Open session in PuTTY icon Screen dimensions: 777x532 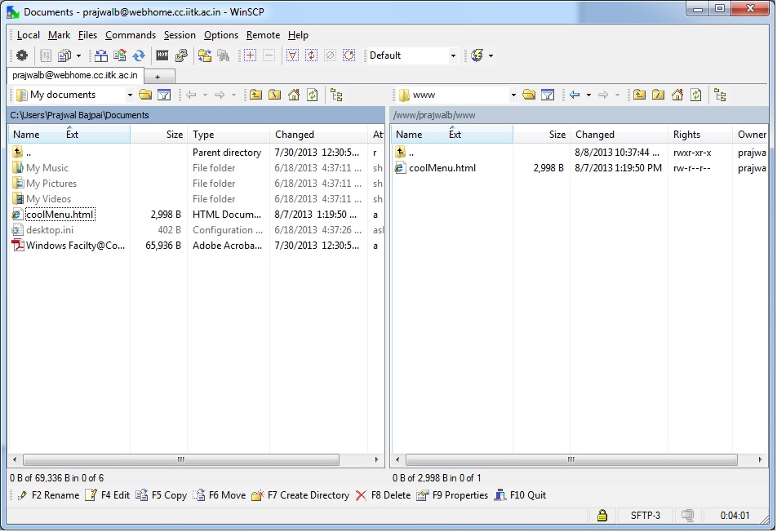pyautogui.click(x=181, y=55)
